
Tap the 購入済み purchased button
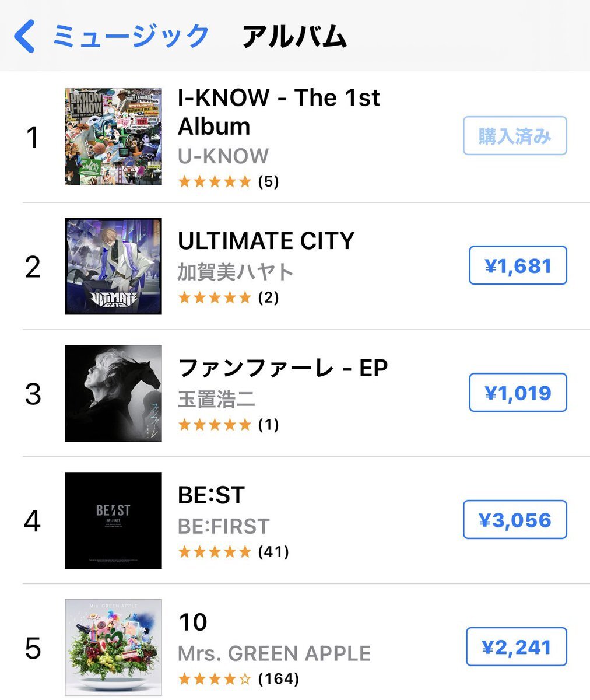point(515,136)
